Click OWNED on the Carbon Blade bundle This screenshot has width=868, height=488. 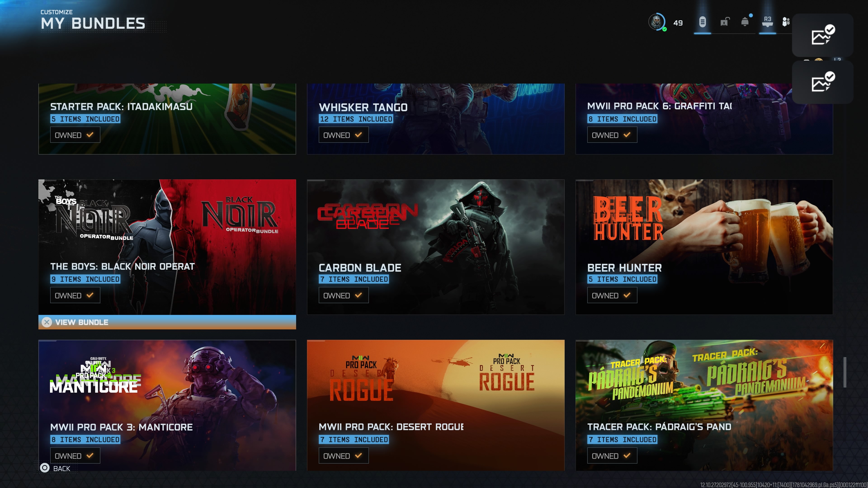coord(344,295)
